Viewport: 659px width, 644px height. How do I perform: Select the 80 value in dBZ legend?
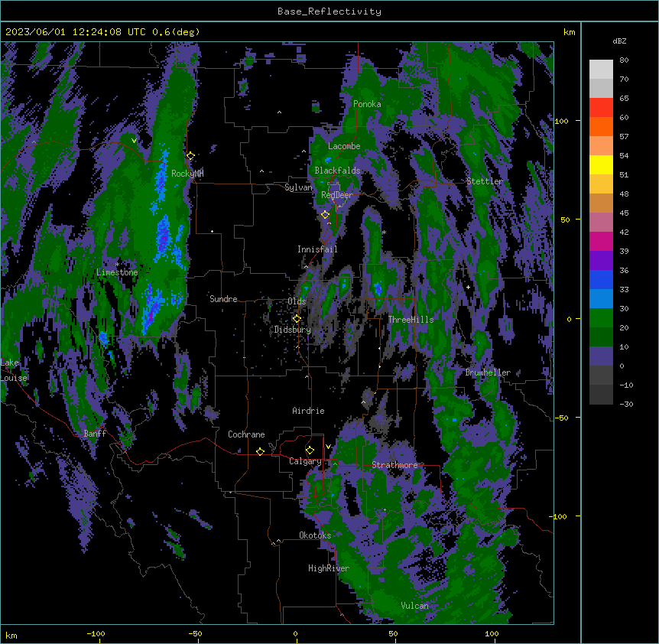pos(624,60)
